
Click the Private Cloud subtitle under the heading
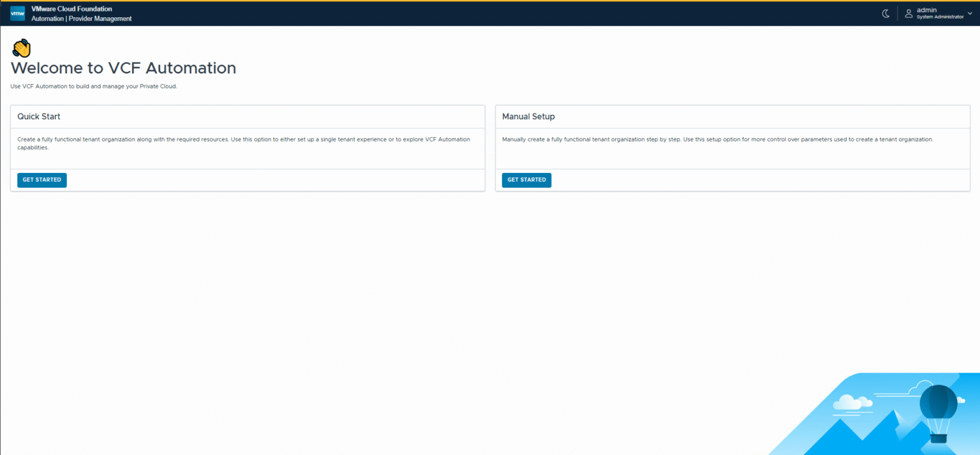pos(94,86)
